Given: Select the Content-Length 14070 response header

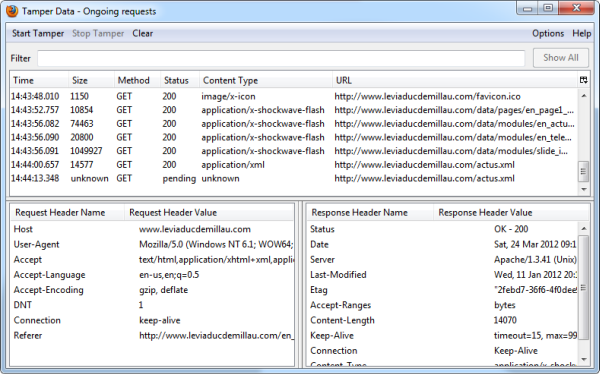Looking at the screenshot, I should pos(443,320).
